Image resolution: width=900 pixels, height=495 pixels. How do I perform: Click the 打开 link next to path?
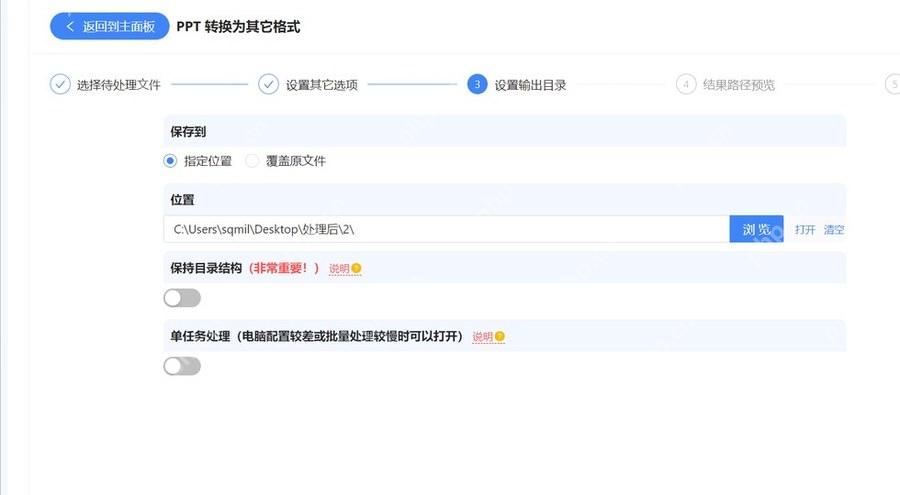tap(805, 230)
